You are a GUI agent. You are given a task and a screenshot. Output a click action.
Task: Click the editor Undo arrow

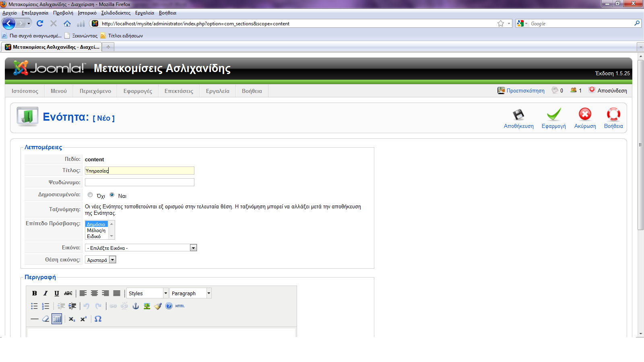[x=87, y=306]
